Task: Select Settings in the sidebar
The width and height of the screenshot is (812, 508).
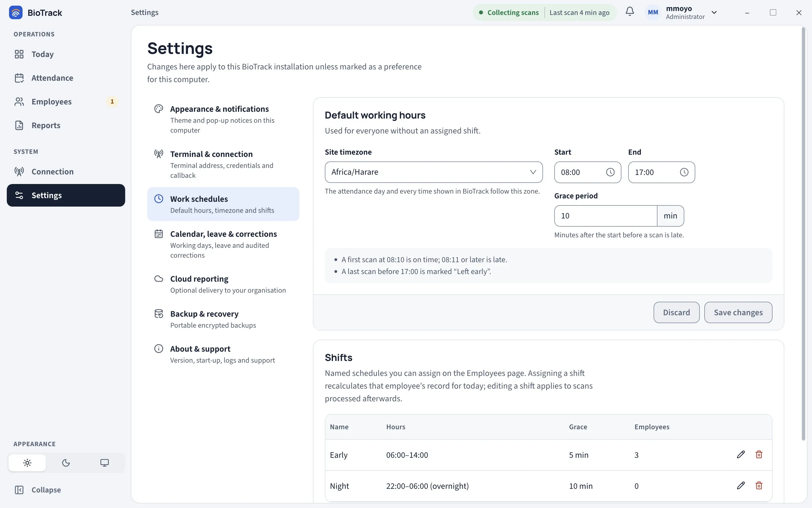Action: point(66,195)
